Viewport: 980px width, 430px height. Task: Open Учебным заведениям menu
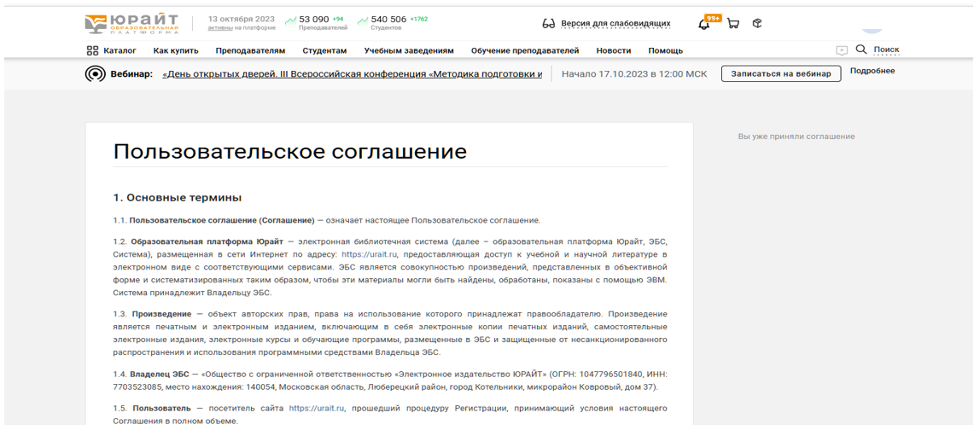click(x=409, y=50)
